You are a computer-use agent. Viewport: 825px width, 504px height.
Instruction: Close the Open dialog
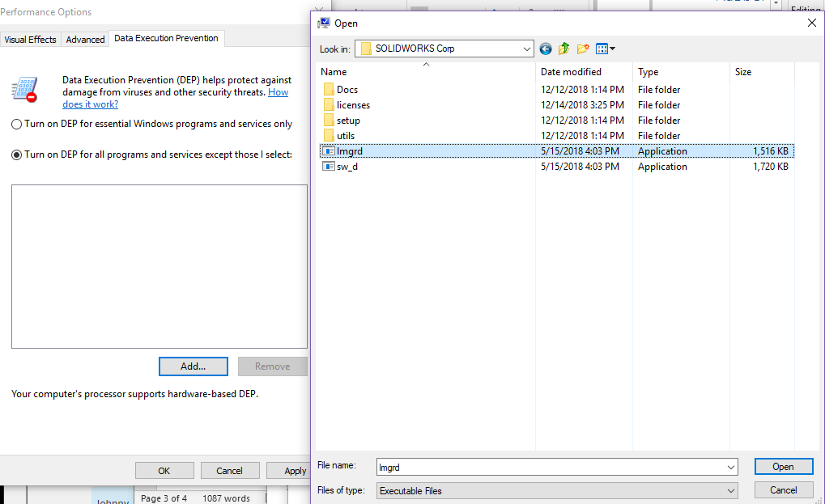click(812, 23)
